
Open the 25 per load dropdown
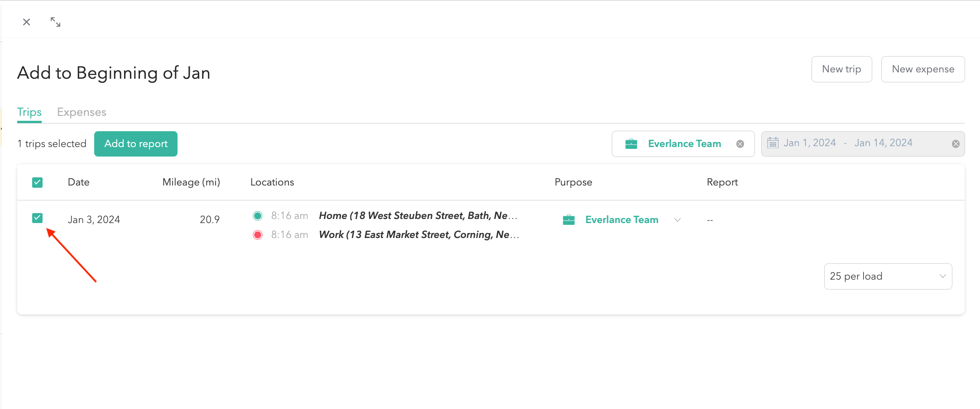tap(888, 276)
